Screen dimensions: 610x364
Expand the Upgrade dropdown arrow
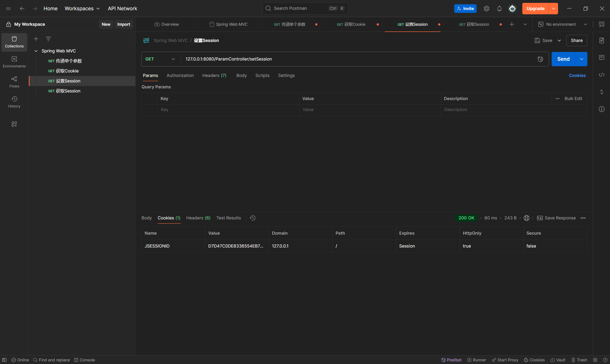click(553, 9)
